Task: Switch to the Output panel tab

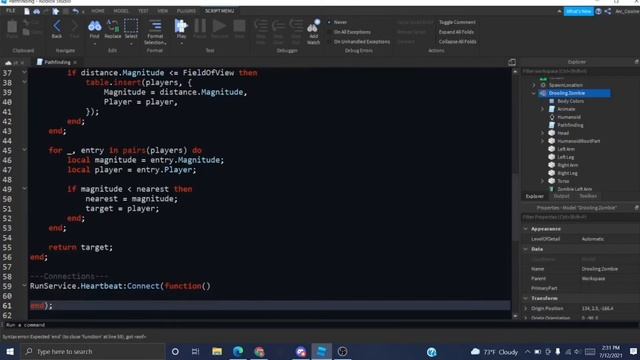Action: (x=561, y=196)
